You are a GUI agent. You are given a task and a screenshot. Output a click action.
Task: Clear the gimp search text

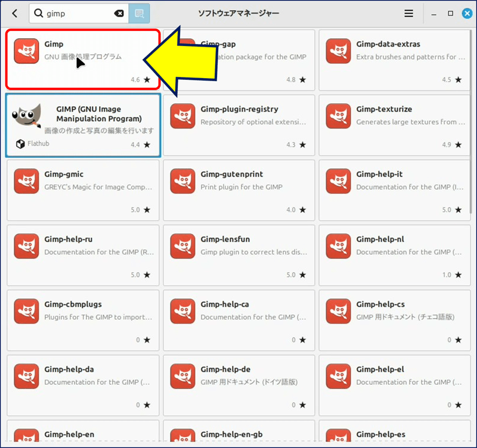[119, 13]
